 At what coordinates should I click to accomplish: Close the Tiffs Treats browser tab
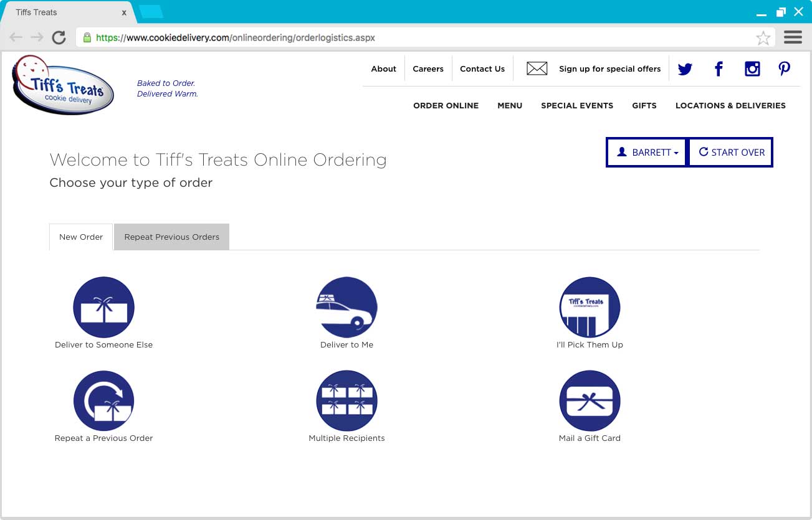pyautogui.click(x=124, y=12)
